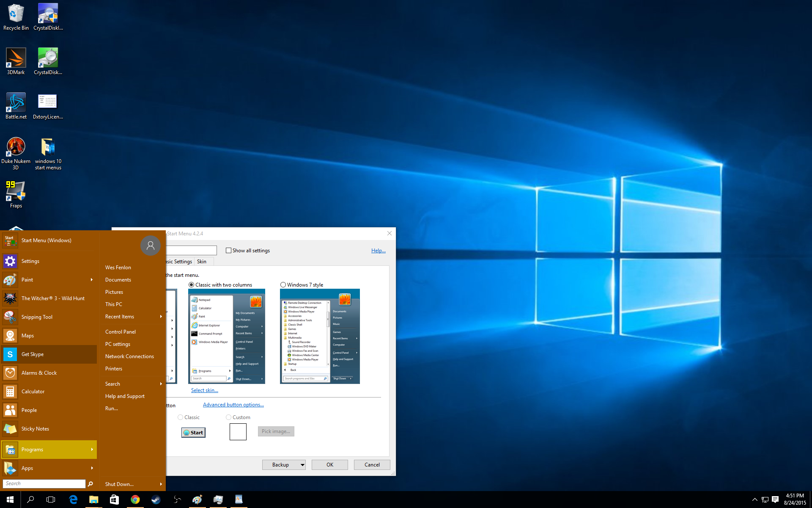Screen dimensions: 812x508
Task: Expand the Paint submenu
Action: click(x=92, y=280)
